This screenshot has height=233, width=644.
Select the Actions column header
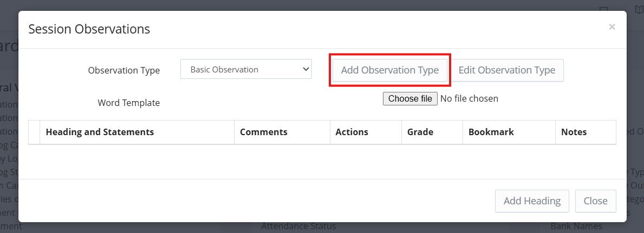tap(352, 132)
